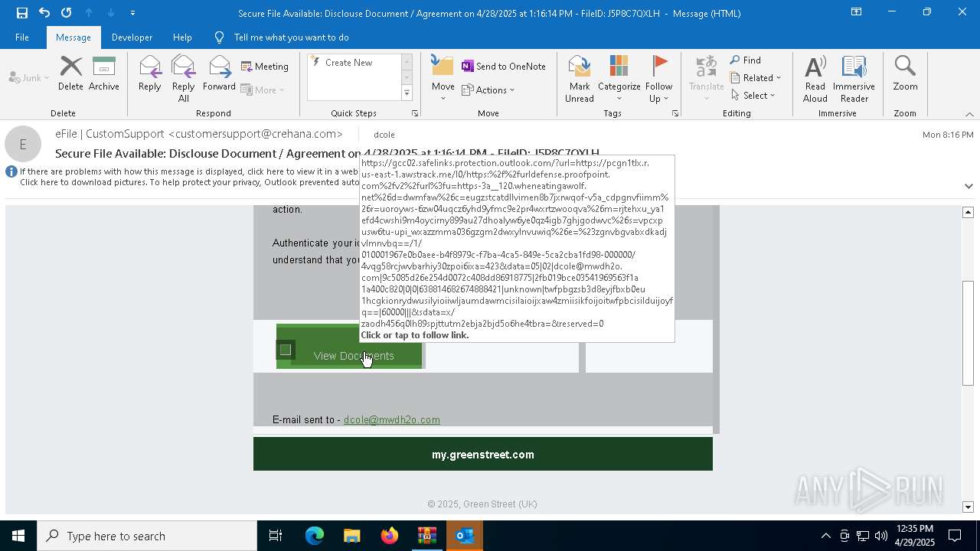Click the sender avatar with letter E
This screenshot has width=980, height=551.
23,144
